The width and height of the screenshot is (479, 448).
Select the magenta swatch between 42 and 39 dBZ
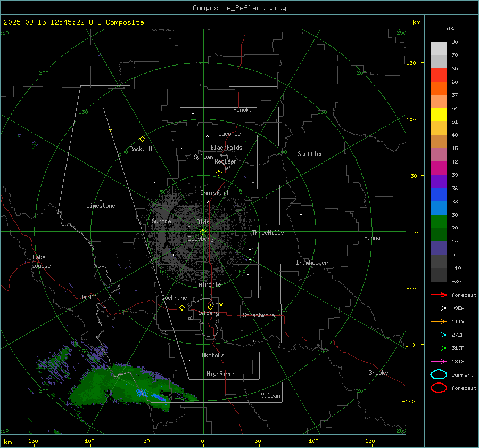[439, 168]
